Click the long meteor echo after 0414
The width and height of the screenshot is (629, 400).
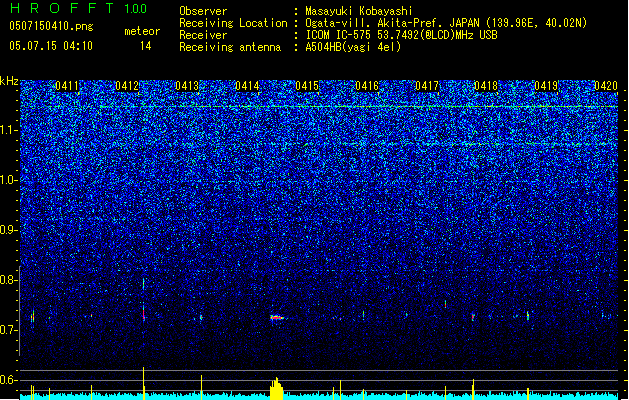pos(278,318)
